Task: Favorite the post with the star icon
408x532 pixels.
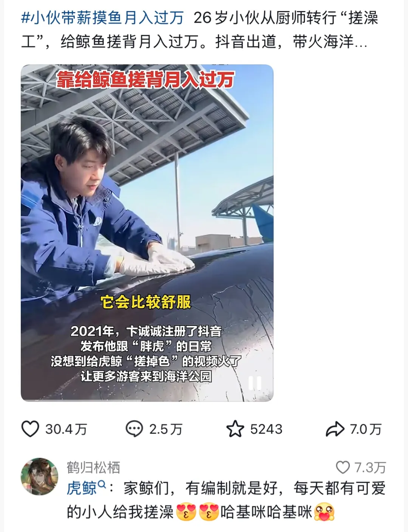Action: [235, 429]
